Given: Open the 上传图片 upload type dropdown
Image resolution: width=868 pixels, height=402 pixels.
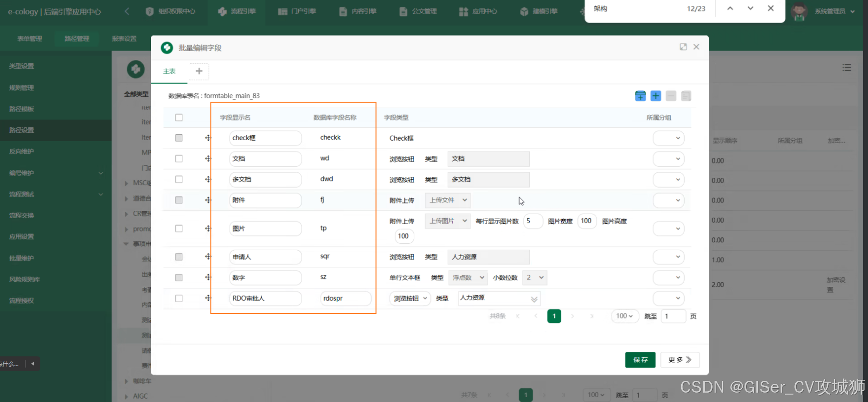Looking at the screenshot, I should (448, 221).
